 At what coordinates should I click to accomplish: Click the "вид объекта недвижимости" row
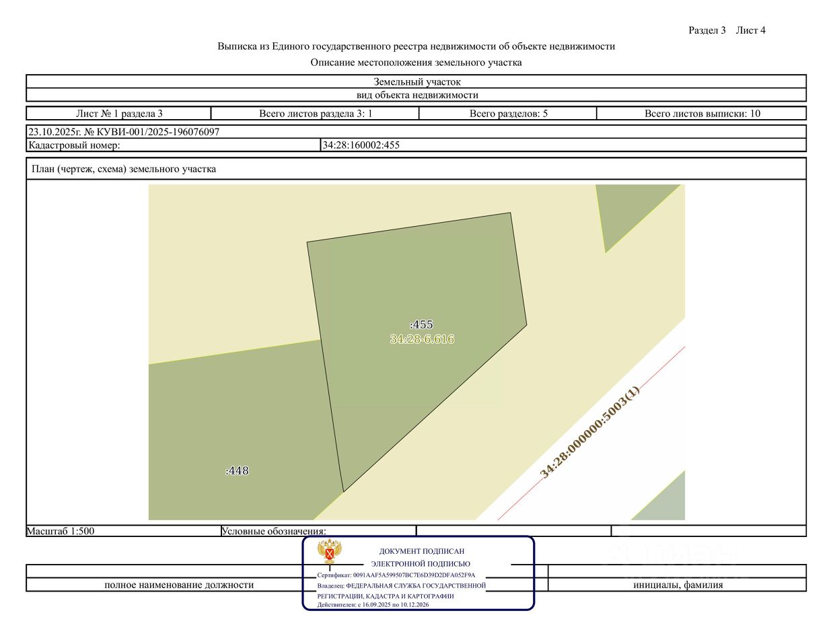[x=416, y=95]
